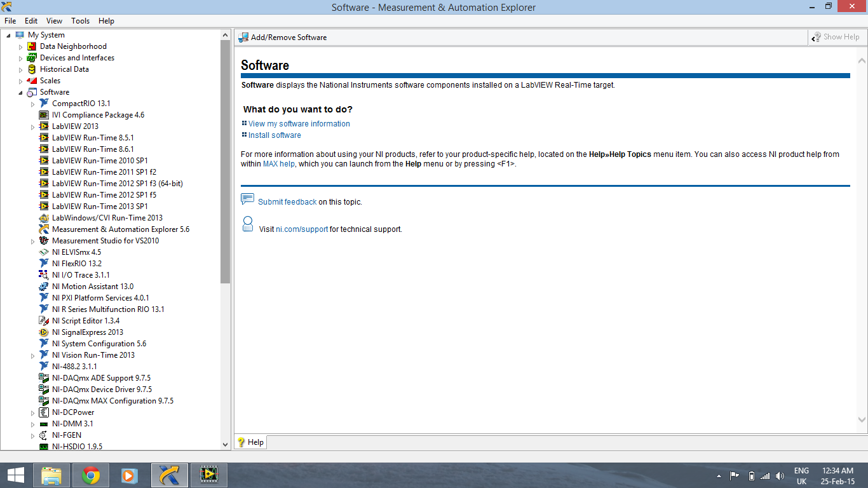
Task: Select NI R Series Multifunction RIO 13.1
Action: 108,309
